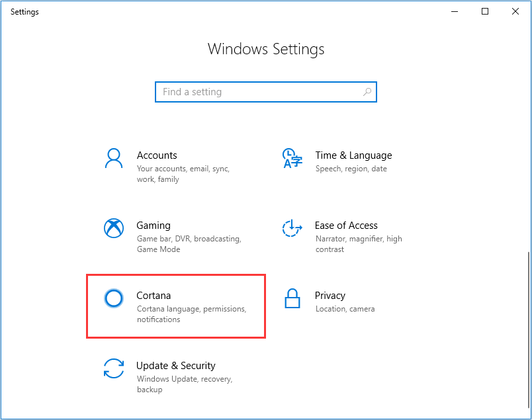Open Time & Language title

click(353, 155)
